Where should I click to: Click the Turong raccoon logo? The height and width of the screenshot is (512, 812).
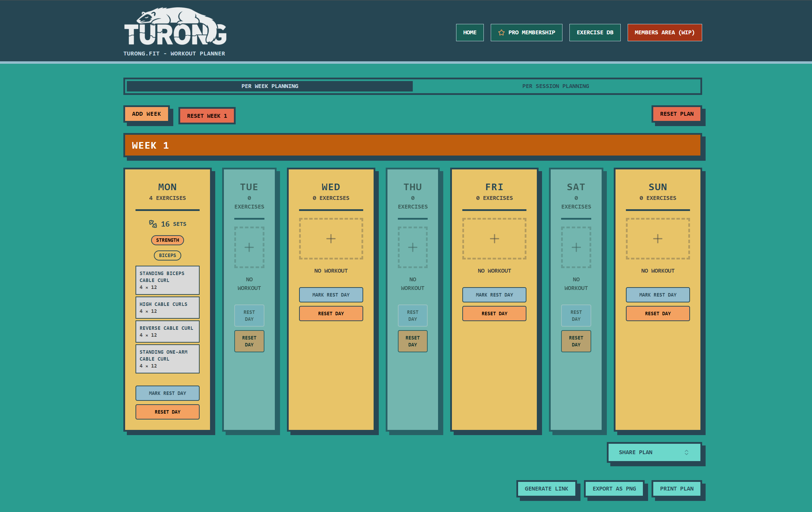tap(175, 27)
